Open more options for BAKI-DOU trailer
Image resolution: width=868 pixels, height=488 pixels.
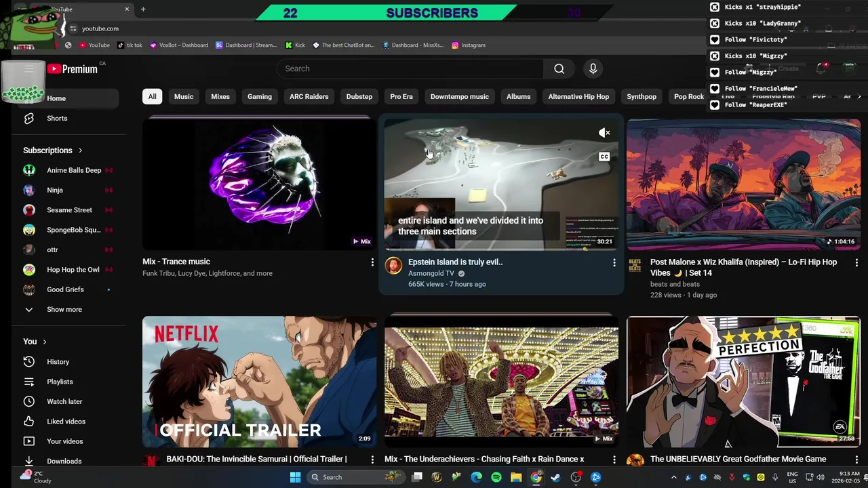[372, 460]
